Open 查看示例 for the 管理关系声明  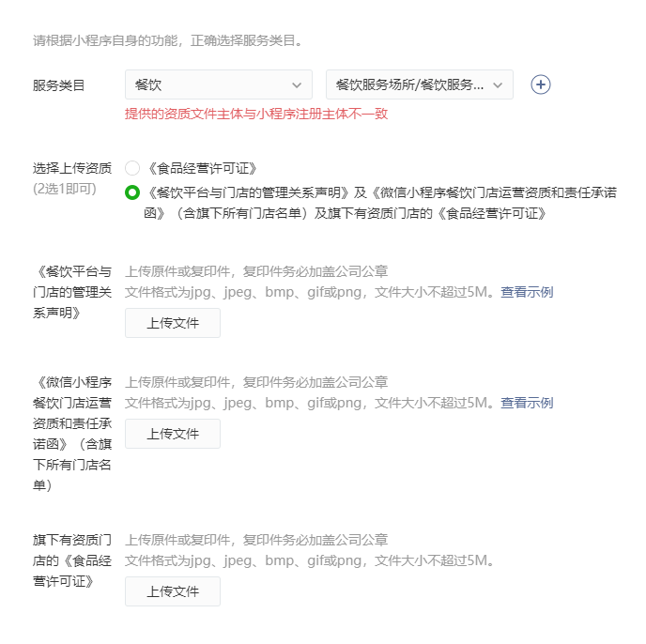[527, 292]
